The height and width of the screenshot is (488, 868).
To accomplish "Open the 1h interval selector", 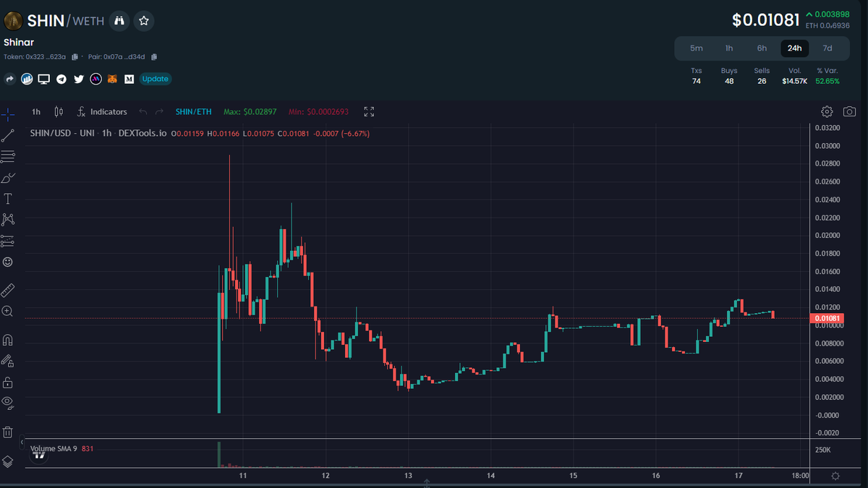I will (x=35, y=111).
